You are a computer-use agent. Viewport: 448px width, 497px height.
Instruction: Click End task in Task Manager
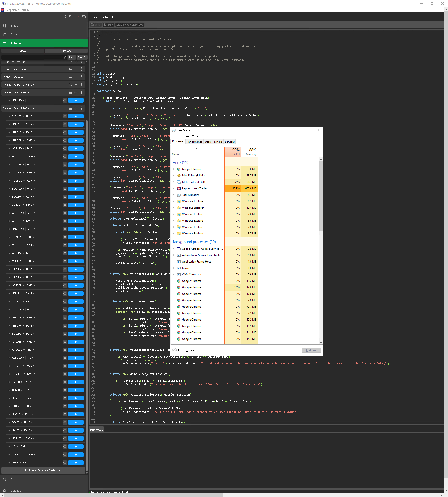311,350
